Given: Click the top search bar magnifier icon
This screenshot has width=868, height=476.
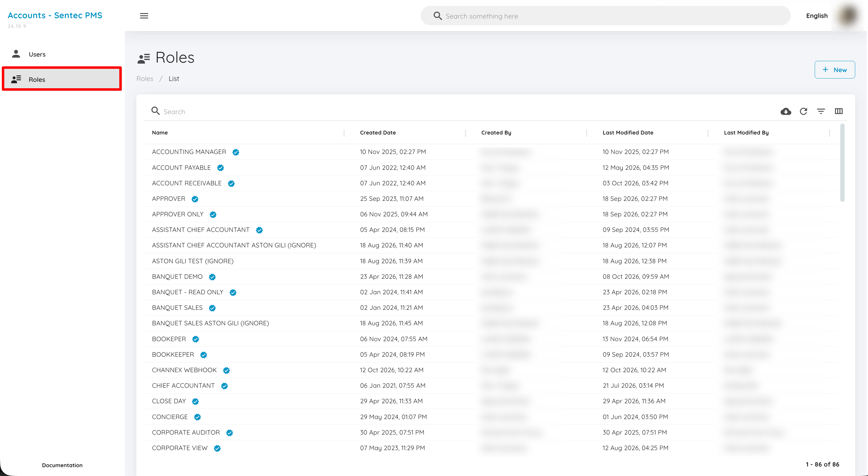Looking at the screenshot, I should 437,16.
